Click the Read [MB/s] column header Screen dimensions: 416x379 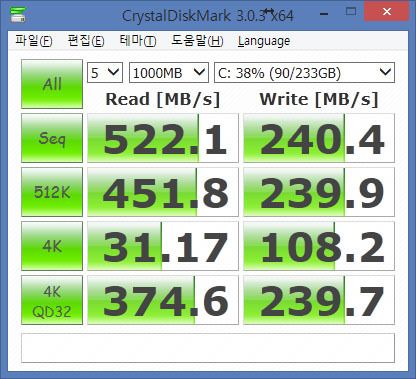coord(163,99)
